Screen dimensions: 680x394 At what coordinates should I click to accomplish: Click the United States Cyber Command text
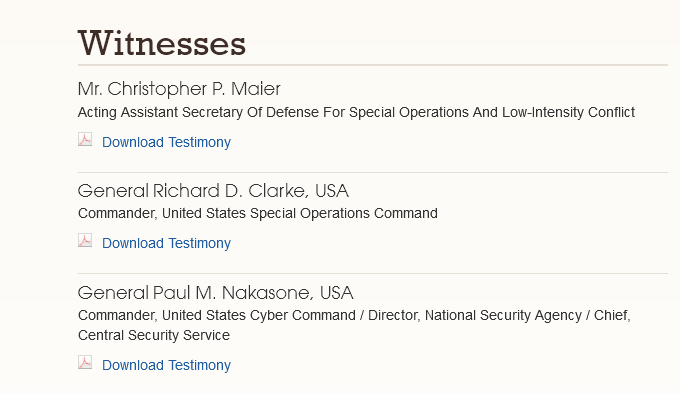coord(258,315)
